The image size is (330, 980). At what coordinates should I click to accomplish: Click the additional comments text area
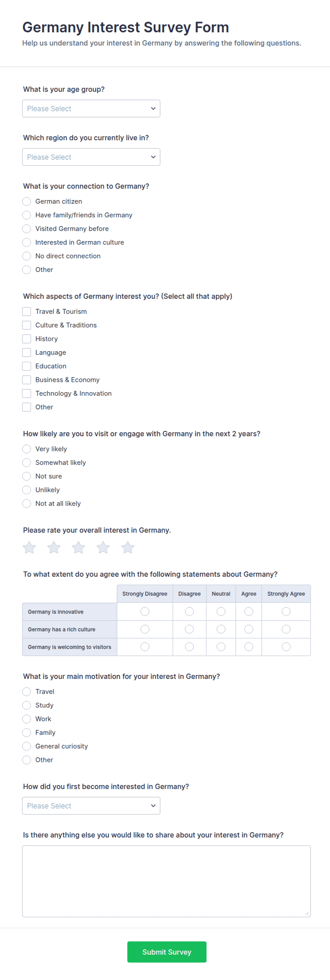click(x=166, y=881)
